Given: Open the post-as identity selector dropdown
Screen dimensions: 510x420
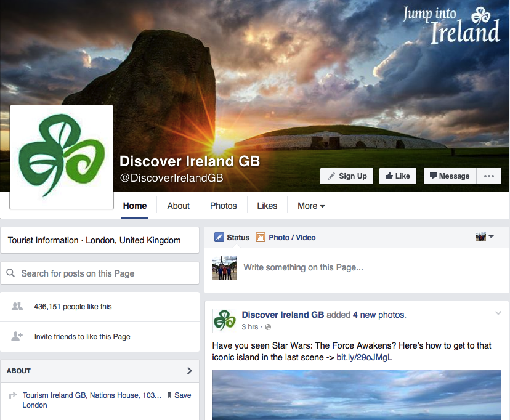Looking at the screenshot, I should [485, 237].
